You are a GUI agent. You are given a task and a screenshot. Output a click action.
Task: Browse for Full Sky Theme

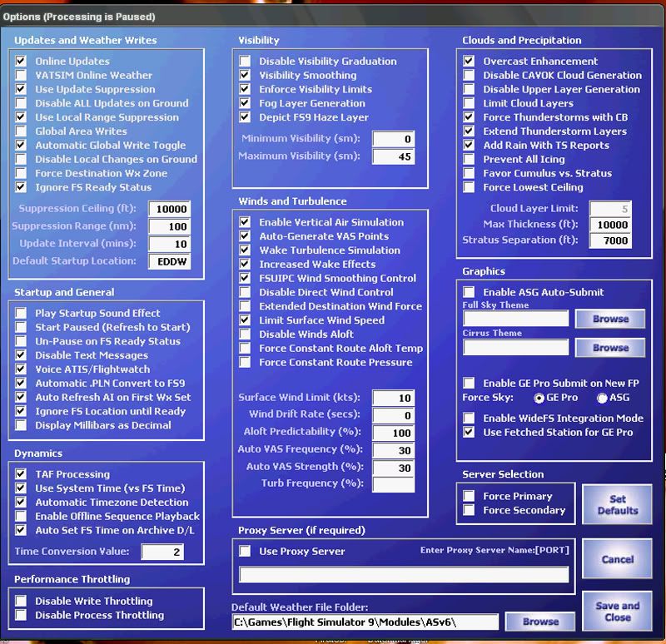pyautogui.click(x=610, y=319)
